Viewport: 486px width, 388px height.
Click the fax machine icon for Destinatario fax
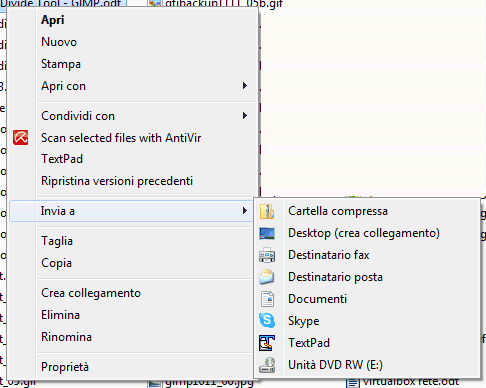[x=267, y=255]
